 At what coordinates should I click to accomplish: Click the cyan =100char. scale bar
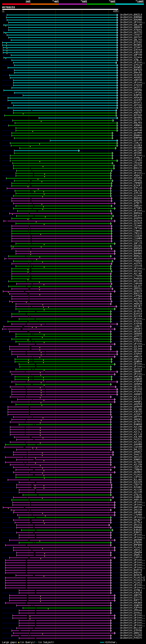[102, 642]
